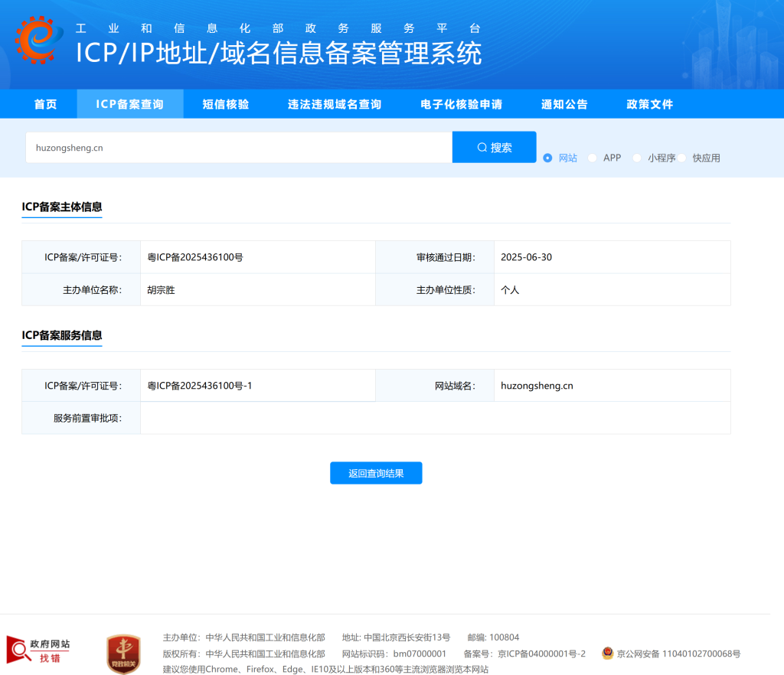This screenshot has width=784, height=675.
Task: Open the 短信核验 tab
Action: tap(226, 104)
